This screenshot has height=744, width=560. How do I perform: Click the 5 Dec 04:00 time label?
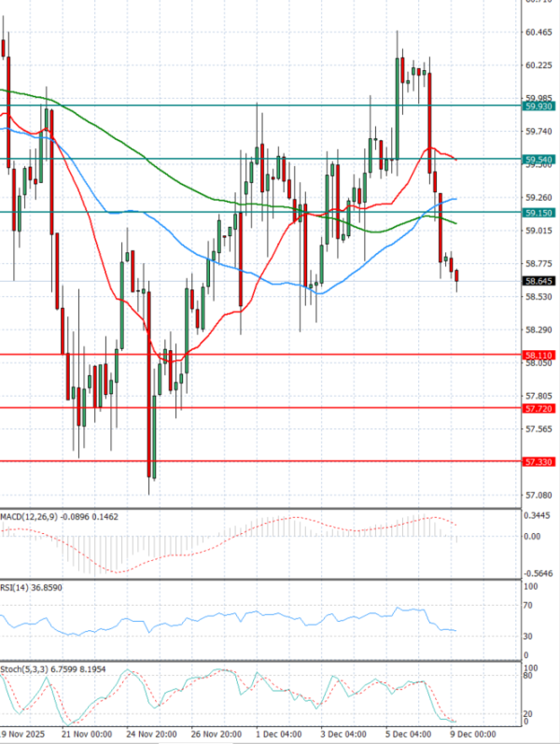click(x=416, y=736)
